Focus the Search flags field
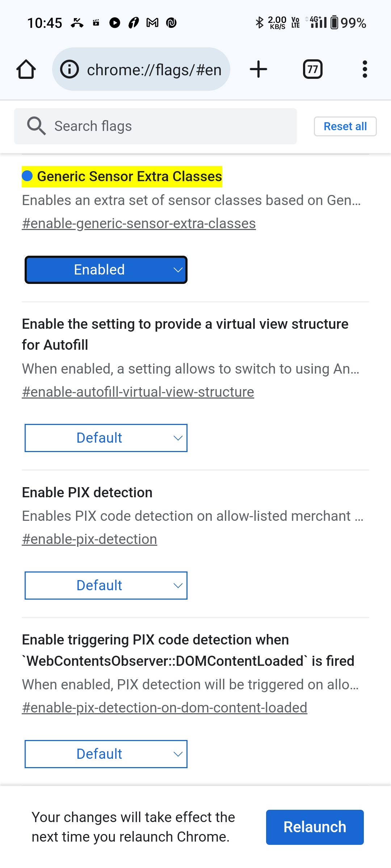Screen dimensions: 391x868 (x=155, y=126)
